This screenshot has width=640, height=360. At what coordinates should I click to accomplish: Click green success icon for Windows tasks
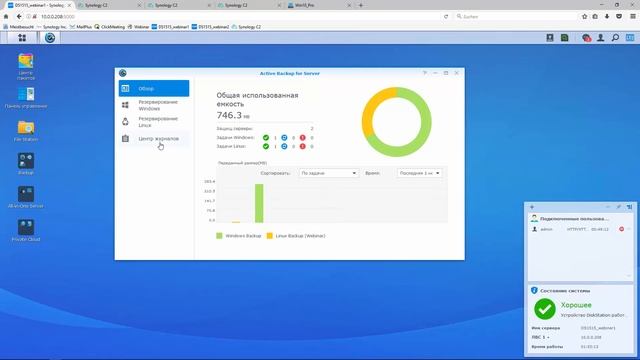(x=266, y=138)
